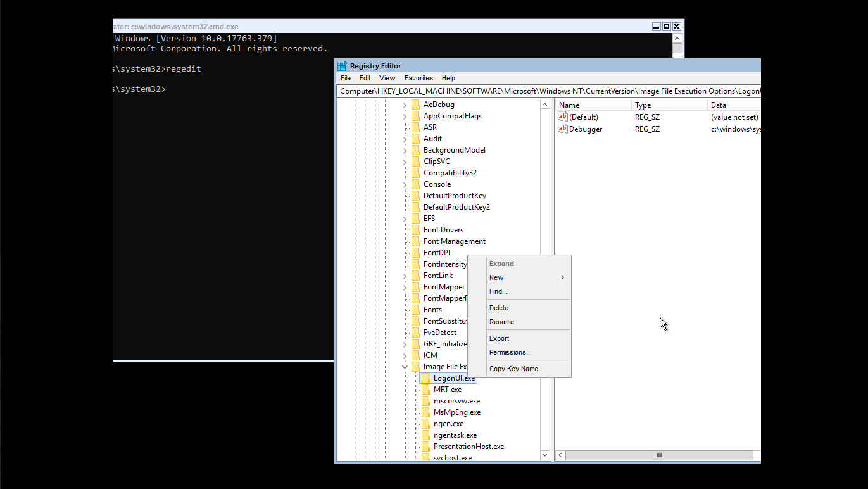Click the ClipSVC folder icon
This screenshot has width=868, height=489.
(x=415, y=162)
